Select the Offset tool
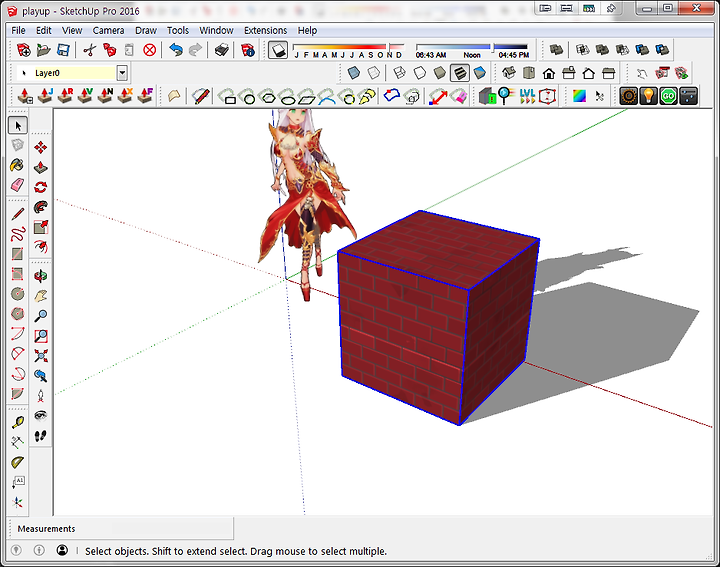The image size is (720, 567). click(41, 247)
